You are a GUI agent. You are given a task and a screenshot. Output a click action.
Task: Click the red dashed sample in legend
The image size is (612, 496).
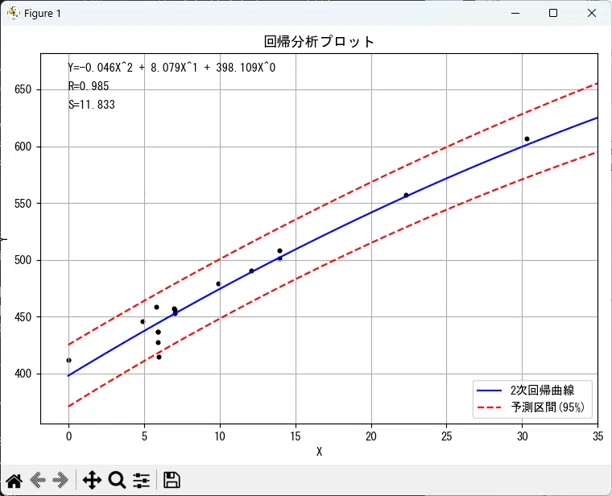click(x=489, y=407)
